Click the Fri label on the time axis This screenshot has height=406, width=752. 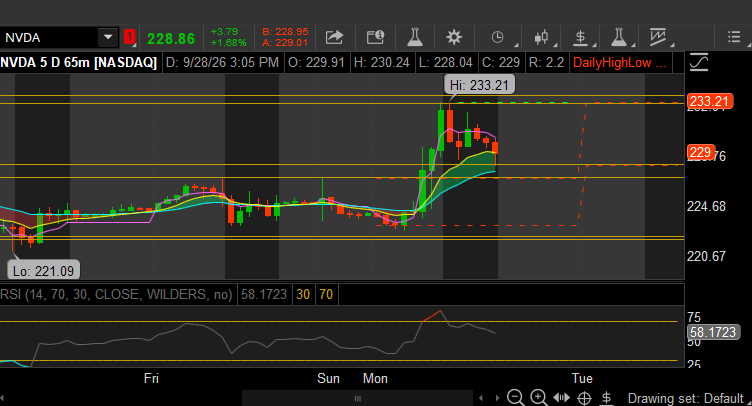(x=151, y=378)
